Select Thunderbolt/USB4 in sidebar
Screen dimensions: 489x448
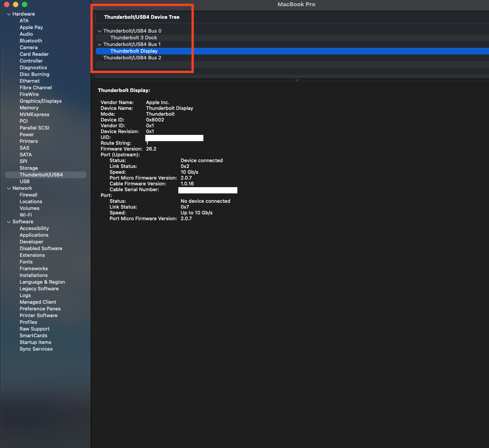[x=46, y=175]
